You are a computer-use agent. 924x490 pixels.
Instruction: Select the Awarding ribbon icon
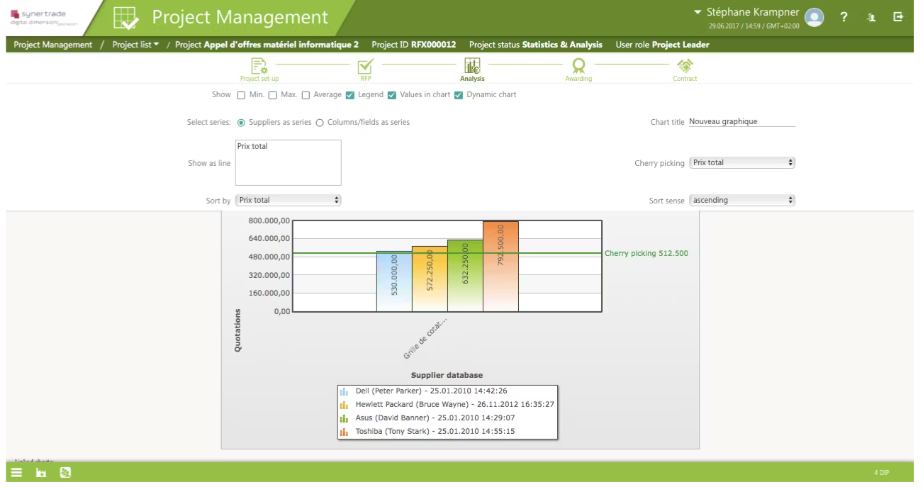(x=578, y=66)
